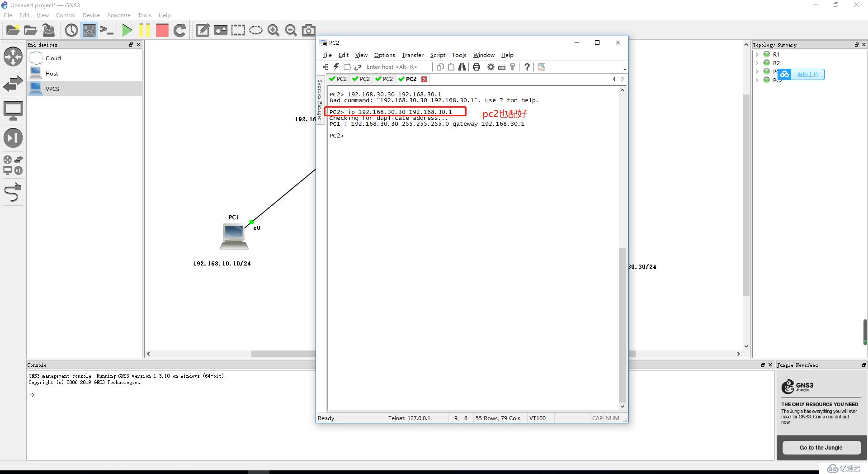868x474 pixels.
Task: Select Host in End devices list
Action: coord(84,73)
